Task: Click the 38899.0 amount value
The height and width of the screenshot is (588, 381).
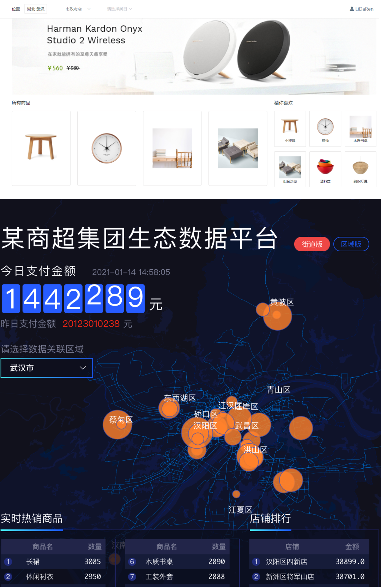Action: pos(350,562)
